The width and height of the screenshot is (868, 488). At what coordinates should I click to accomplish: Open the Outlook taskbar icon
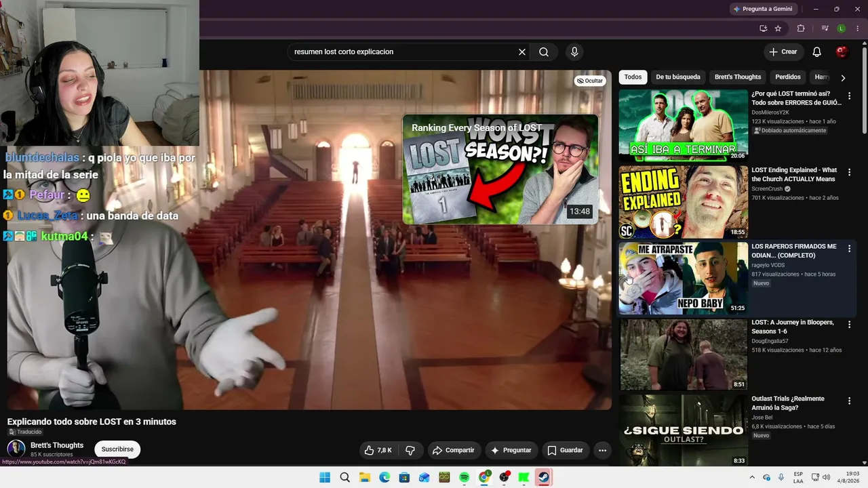[x=425, y=477]
